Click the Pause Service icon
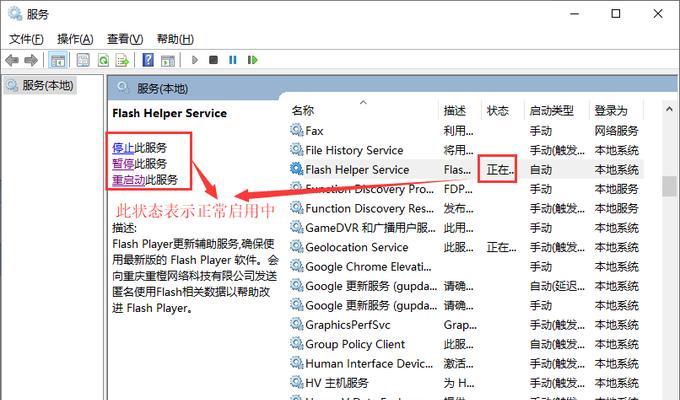 click(233, 60)
